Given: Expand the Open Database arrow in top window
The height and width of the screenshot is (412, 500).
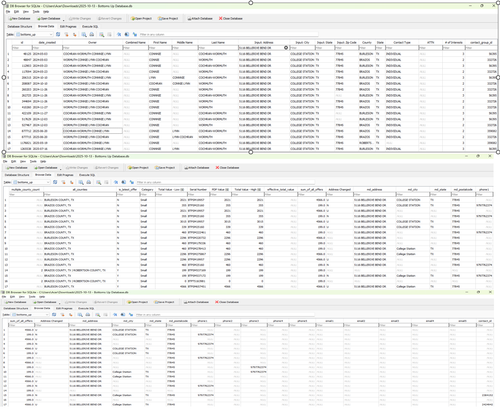Looking at the screenshot, I should click(63, 20).
